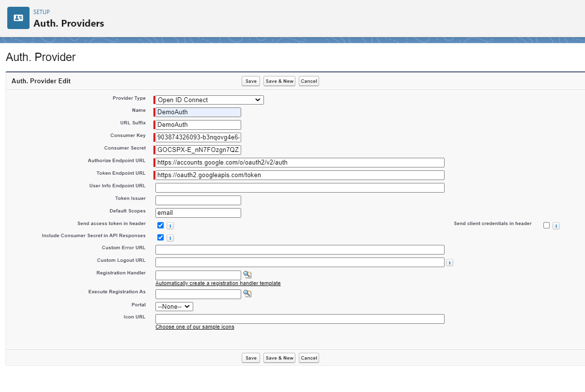The height and width of the screenshot is (392, 585).
Task: Open Choose one of our sample icons link
Action: coord(195,327)
